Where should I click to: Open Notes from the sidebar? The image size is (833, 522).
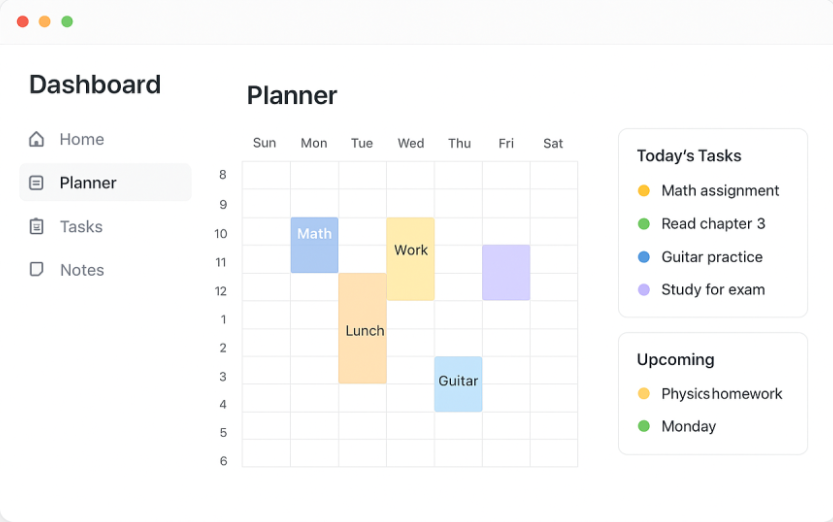(81, 270)
